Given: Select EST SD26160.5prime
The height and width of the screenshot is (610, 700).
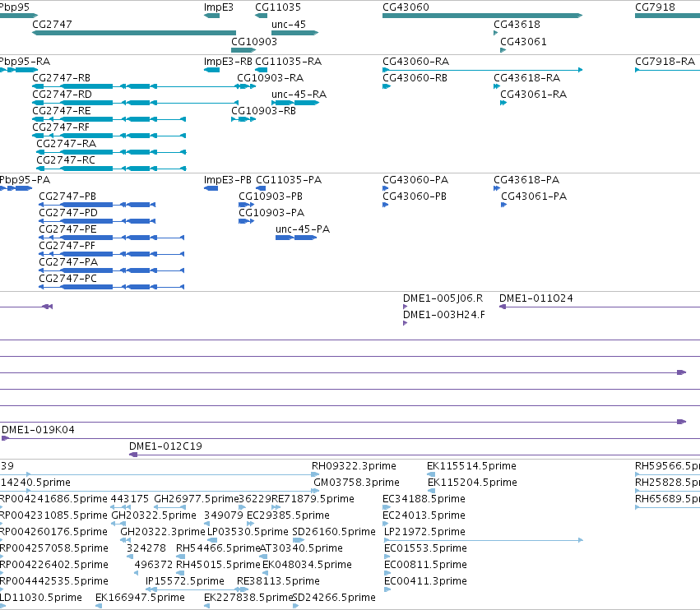Looking at the screenshot, I should pyautogui.click(x=334, y=532).
